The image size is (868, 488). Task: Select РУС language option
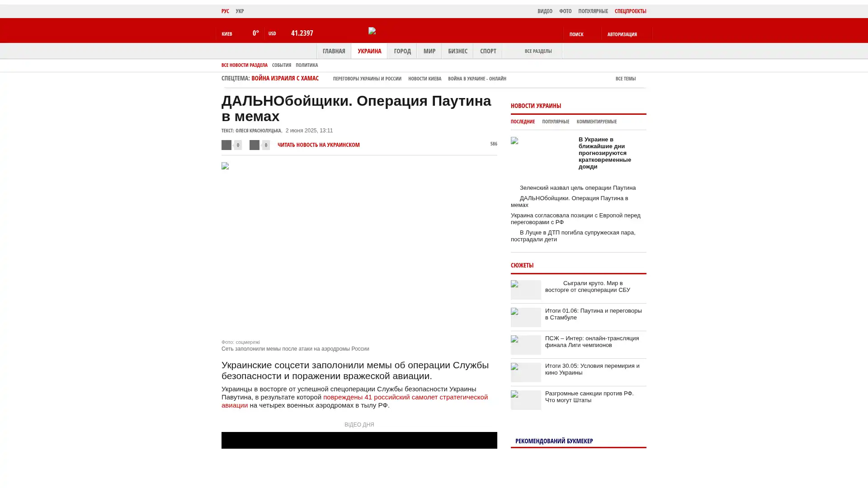(225, 11)
